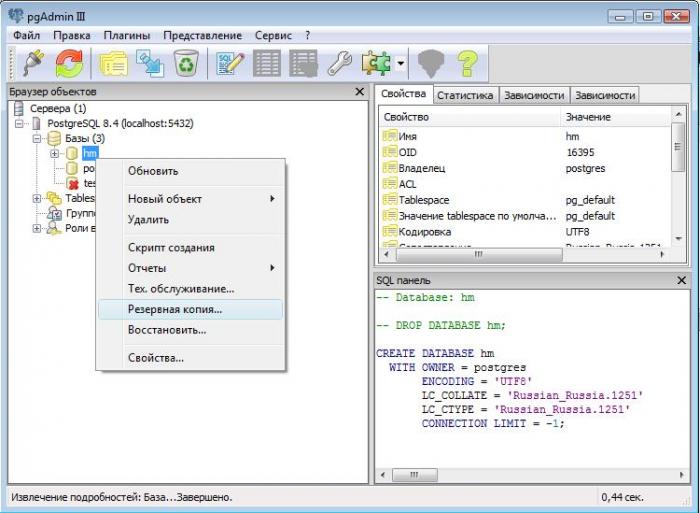Click the grey guru hint icon
This screenshot has height=513, width=700.
(430, 63)
